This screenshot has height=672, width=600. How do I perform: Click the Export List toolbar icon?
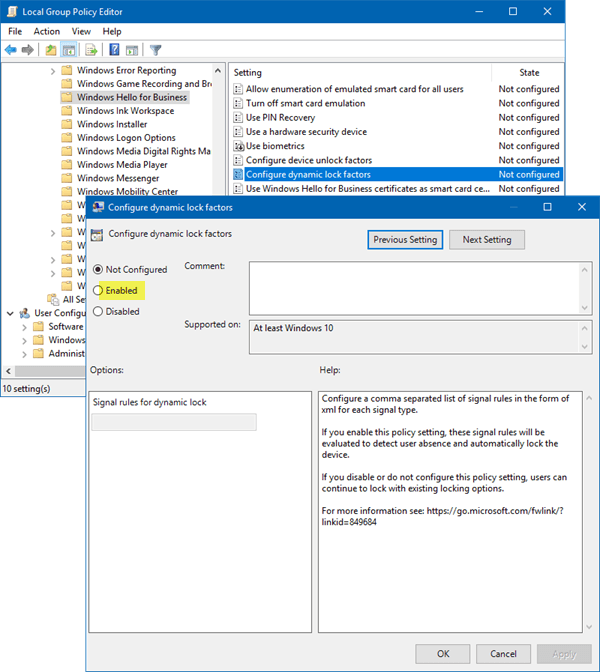91,50
